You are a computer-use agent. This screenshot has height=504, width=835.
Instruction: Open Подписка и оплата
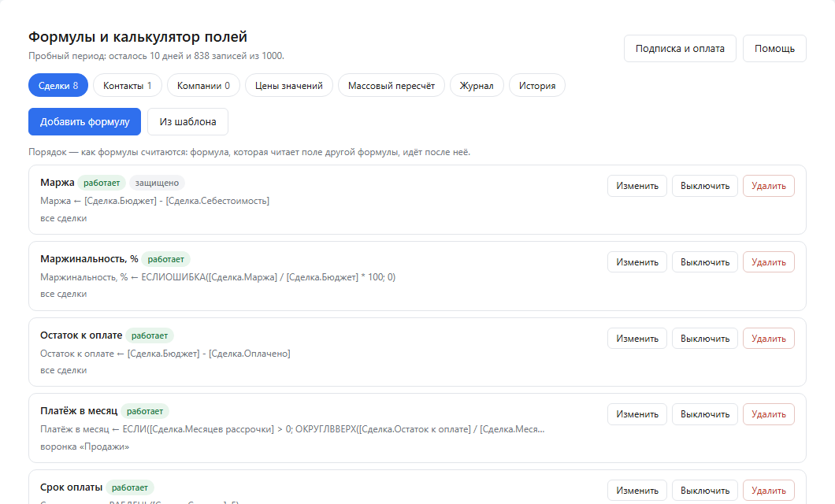(680, 48)
